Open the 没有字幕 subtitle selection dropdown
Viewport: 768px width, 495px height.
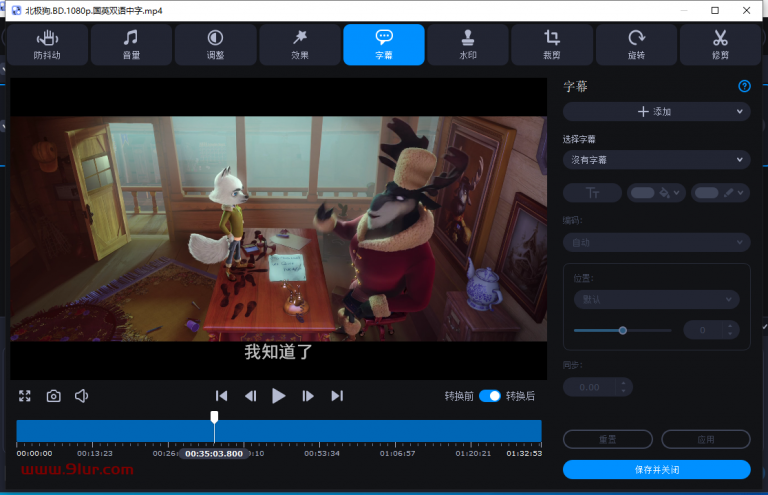656,160
